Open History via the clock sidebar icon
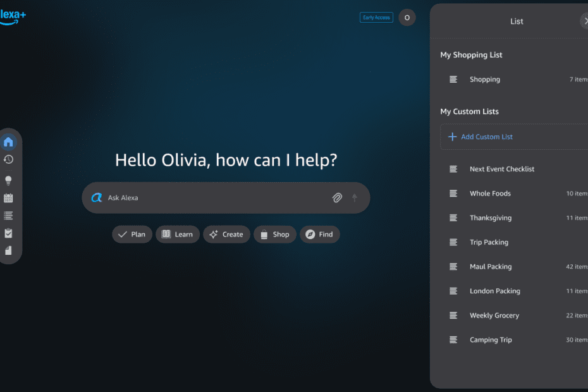Viewport: 588px width, 392px height. (x=8, y=159)
